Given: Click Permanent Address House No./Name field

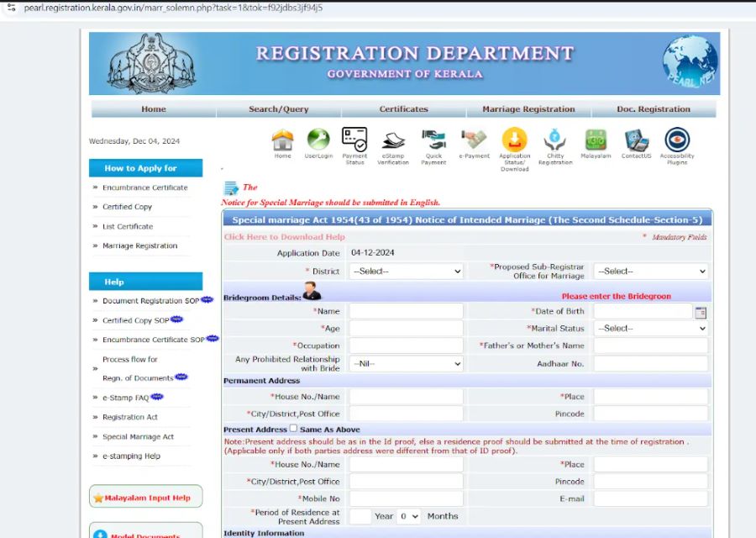Looking at the screenshot, I should coord(406,397).
